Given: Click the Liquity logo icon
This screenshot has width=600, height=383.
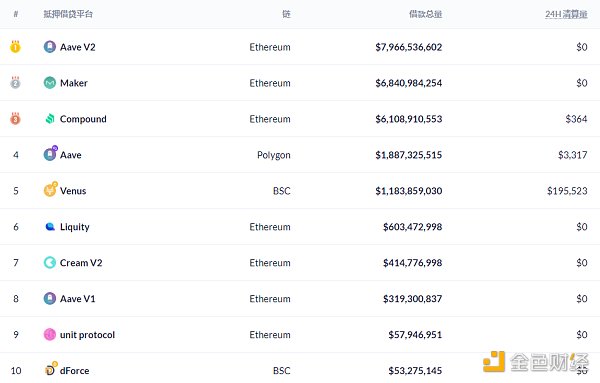Looking at the screenshot, I should pyautogui.click(x=50, y=227).
